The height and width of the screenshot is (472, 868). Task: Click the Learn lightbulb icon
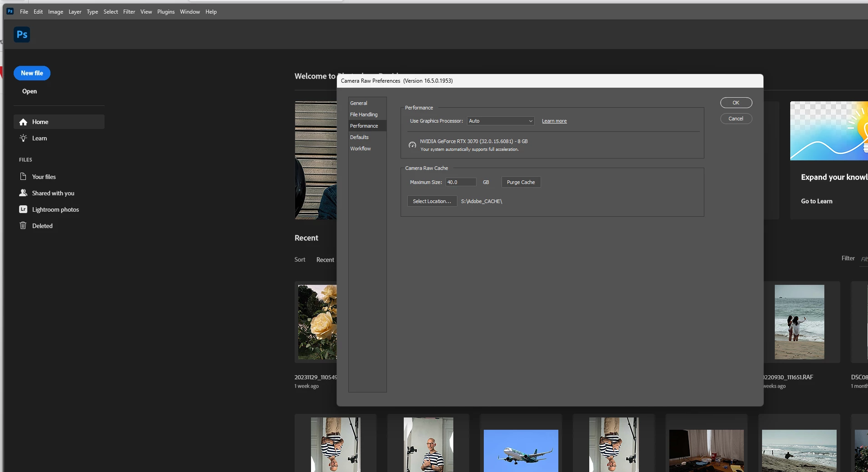[x=23, y=138]
